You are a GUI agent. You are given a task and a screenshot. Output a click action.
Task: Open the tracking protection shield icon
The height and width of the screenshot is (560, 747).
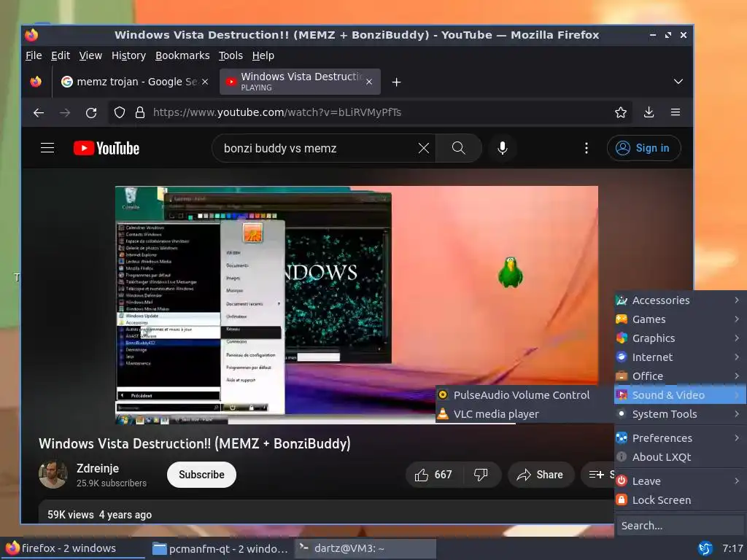(120, 112)
